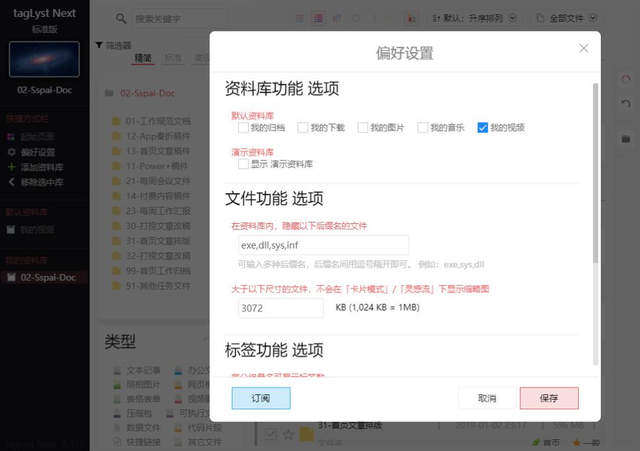The width and height of the screenshot is (640, 451).
Task: Click the 快捷链接 type icon
Action: pyautogui.click(x=117, y=442)
